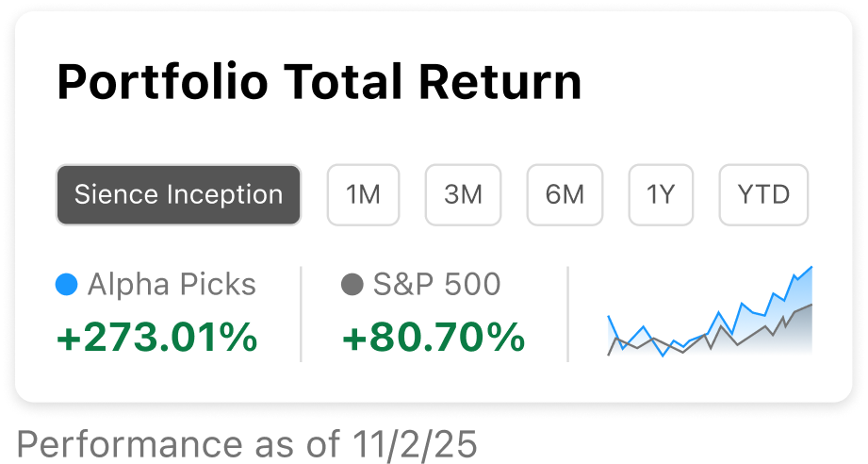
Task: Click the Performance as of 11/2/25 note
Action: click(x=247, y=444)
